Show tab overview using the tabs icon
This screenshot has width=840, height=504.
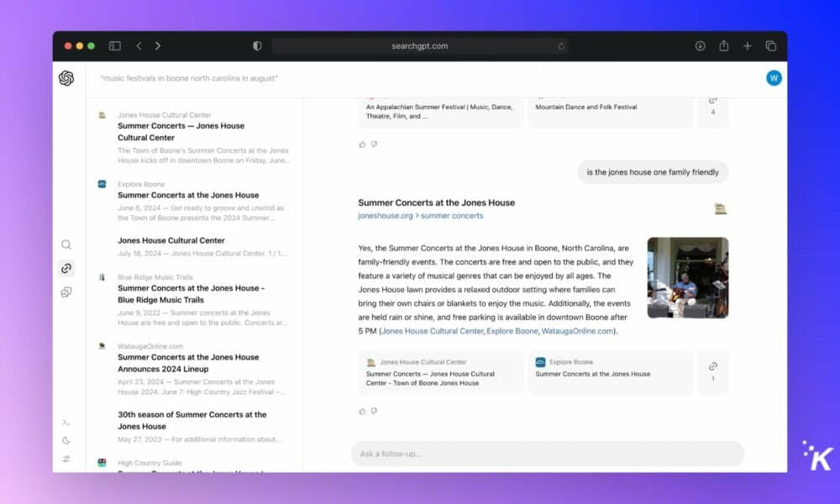tap(769, 46)
